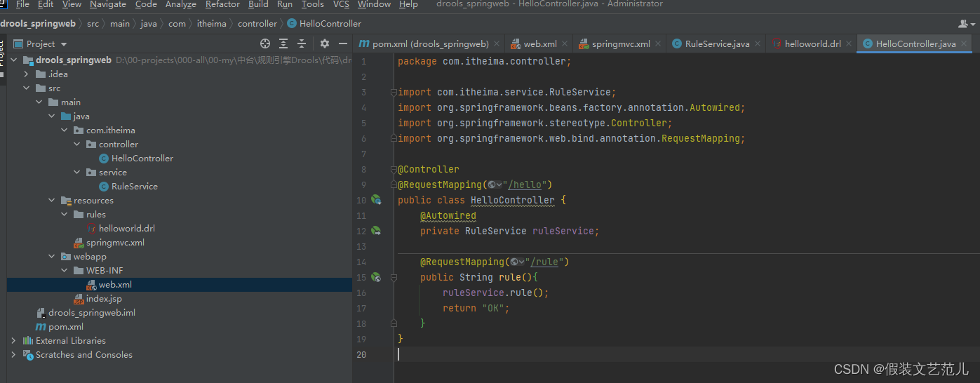The height and width of the screenshot is (383, 980).
Task: Expand the External Libraries node
Action: point(13,340)
